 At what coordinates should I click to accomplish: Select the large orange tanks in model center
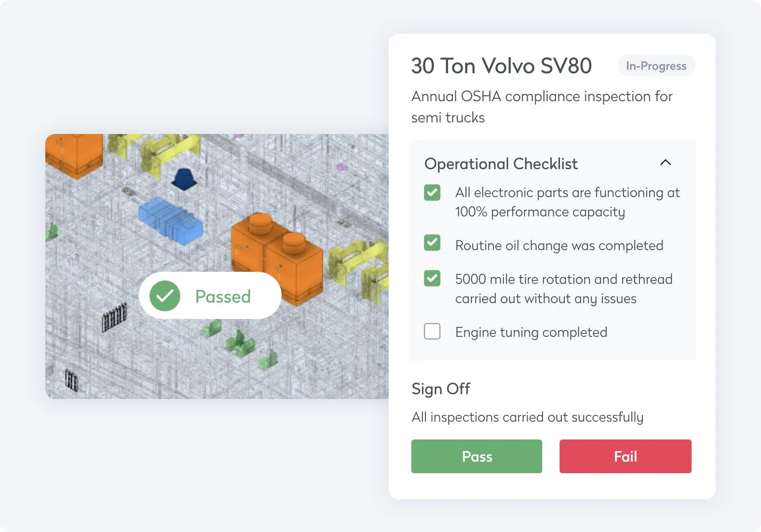[276, 258]
